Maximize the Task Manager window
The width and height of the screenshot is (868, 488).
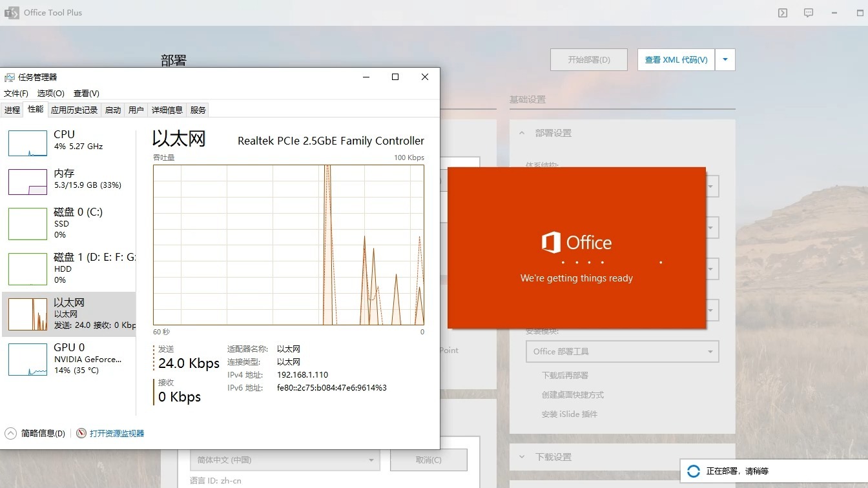pyautogui.click(x=395, y=77)
